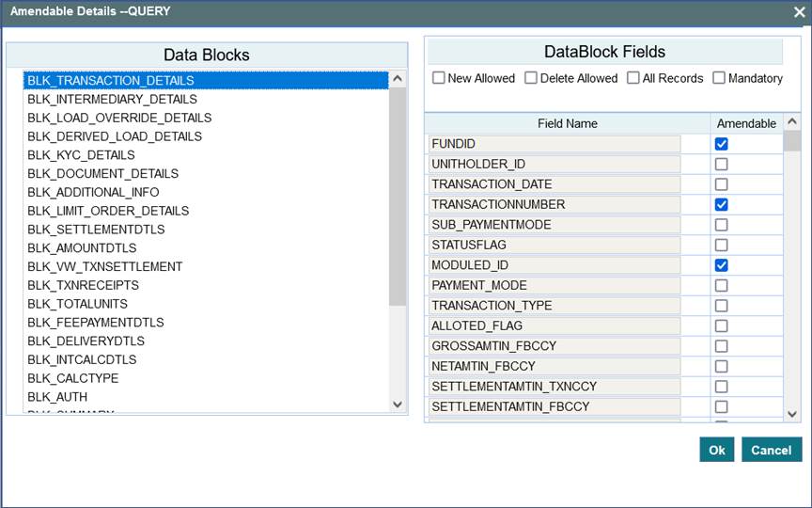Select the BLK_AUTH data block

206,397
